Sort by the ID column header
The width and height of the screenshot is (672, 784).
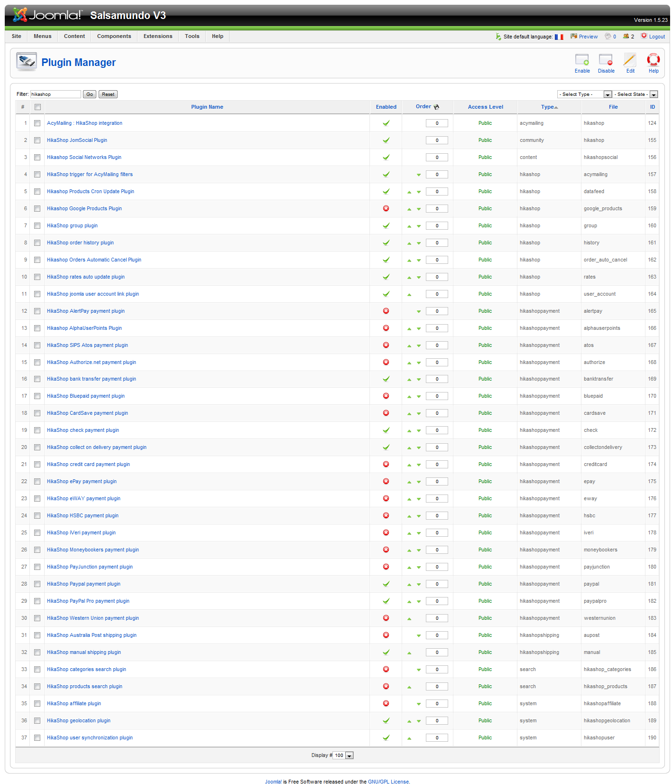click(653, 107)
